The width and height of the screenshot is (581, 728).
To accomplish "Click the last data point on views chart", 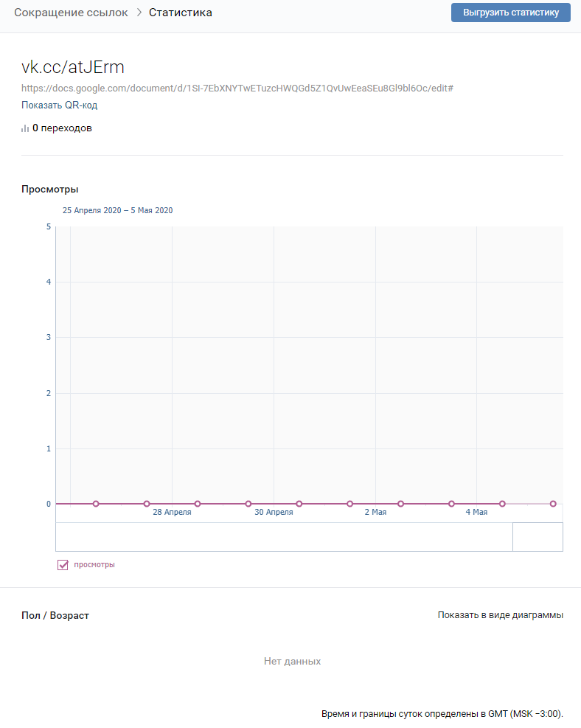I will click(x=553, y=504).
